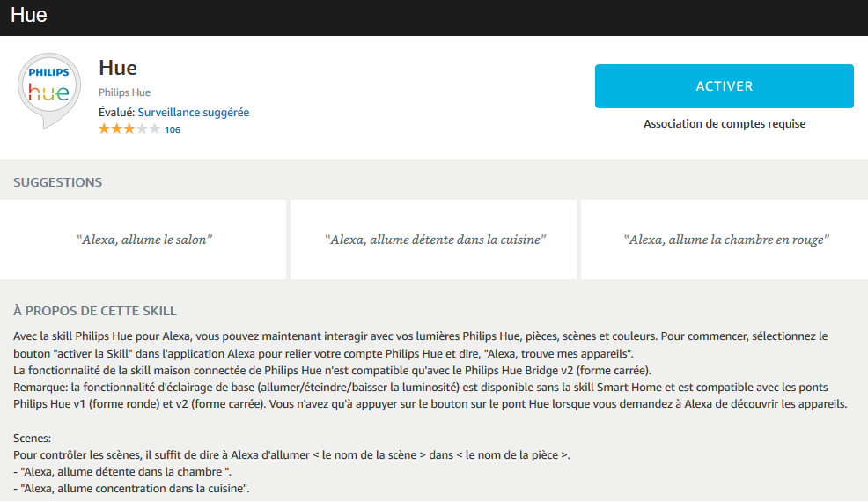Click the SUGGESTIONS section heading

[x=57, y=182]
